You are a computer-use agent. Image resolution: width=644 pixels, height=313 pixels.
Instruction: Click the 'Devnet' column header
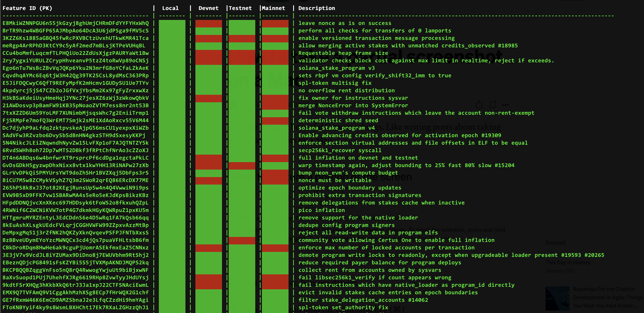pyautogui.click(x=208, y=8)
